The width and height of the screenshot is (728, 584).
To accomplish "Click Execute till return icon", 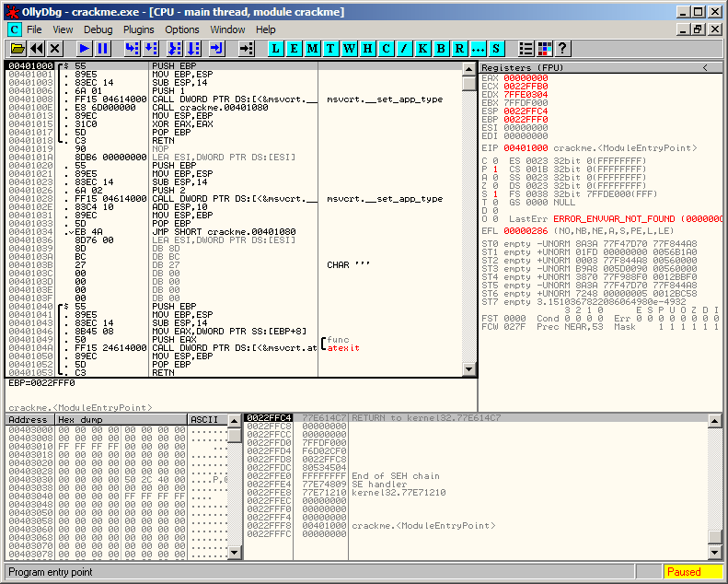I will point(217,48).
